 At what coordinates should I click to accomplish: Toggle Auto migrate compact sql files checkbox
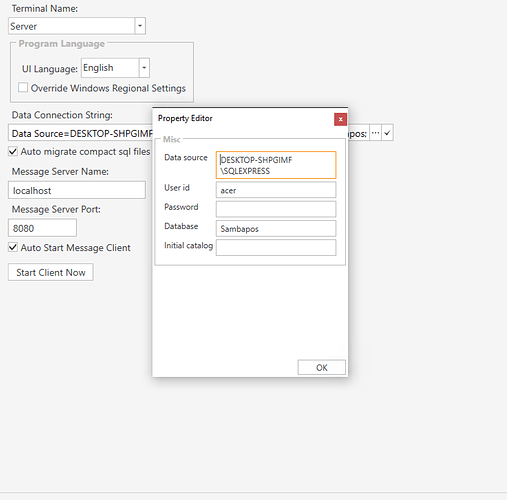point(13,152)
